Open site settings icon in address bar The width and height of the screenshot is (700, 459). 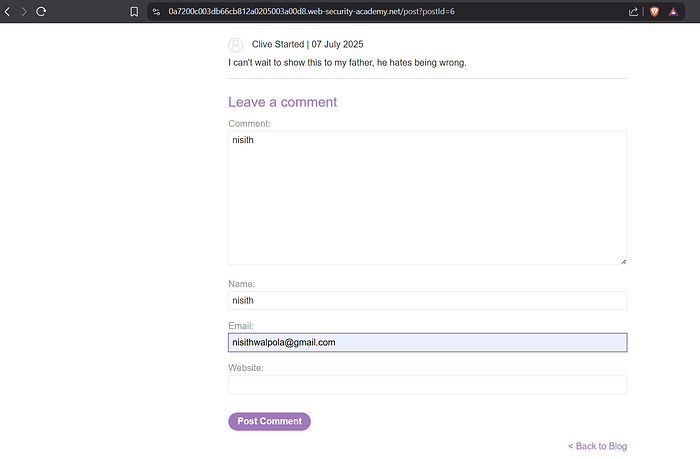[x=156, y=12]
